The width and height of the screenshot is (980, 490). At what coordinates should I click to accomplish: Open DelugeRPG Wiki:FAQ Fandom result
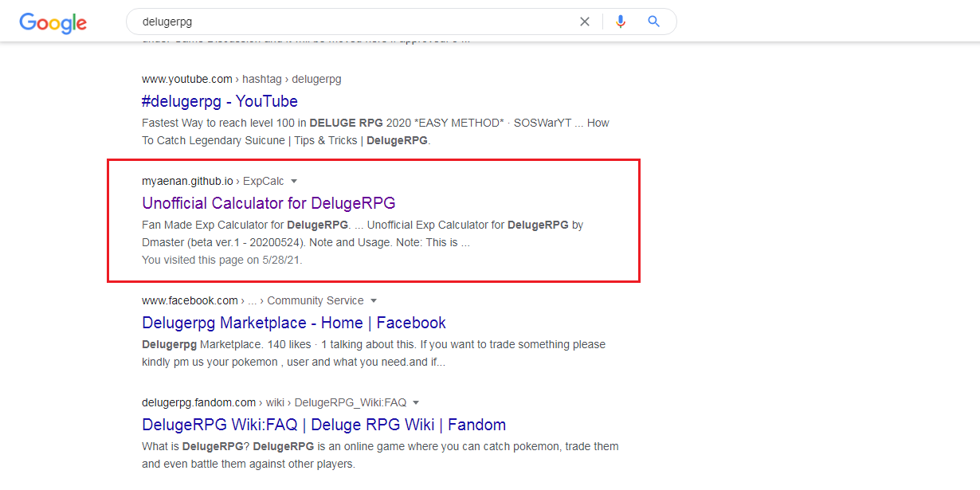point(324,425)
